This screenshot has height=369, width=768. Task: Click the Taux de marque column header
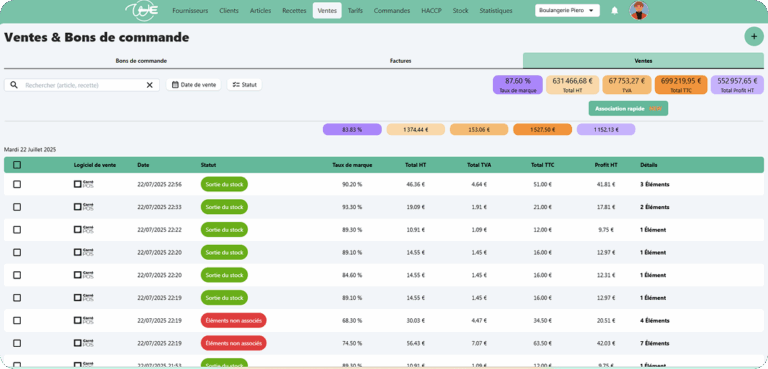tap(352, 165)
